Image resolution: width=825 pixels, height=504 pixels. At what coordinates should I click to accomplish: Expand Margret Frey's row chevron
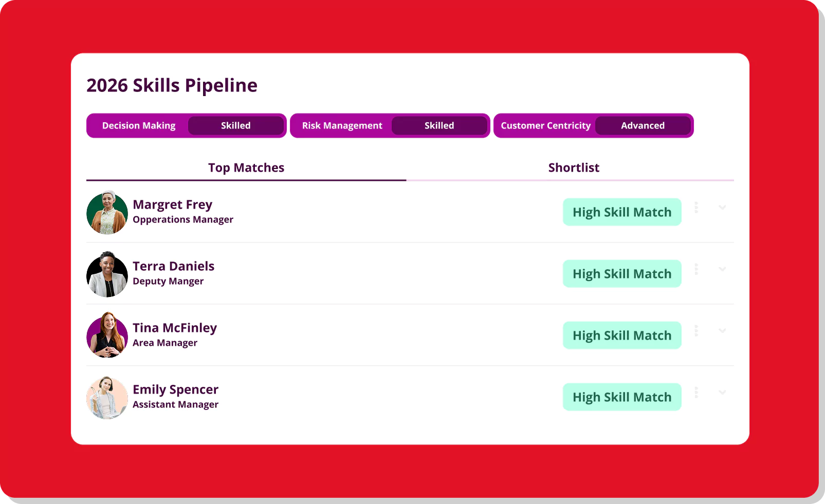pos(722,208)
